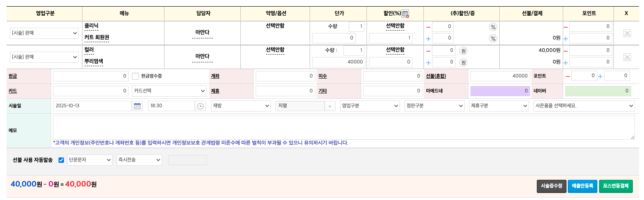Screen dimensions: 644x200
Task: Click the 포스연동결제 button
Action: tap(616, 186)
